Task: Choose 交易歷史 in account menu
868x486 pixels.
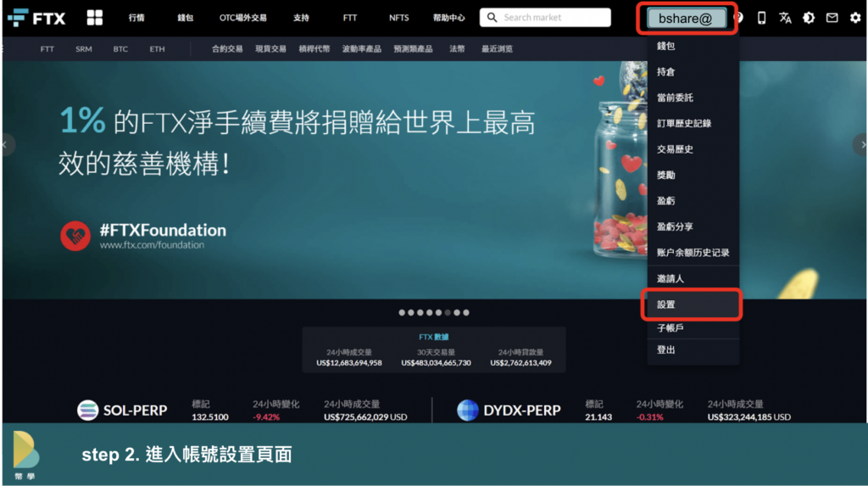Action: tap(693, 149)
